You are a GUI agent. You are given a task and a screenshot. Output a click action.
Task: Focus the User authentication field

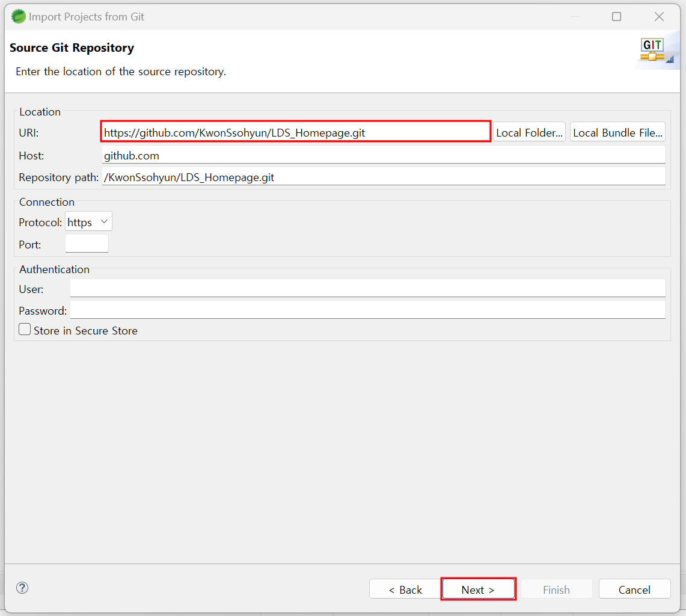tap(368, 288)
